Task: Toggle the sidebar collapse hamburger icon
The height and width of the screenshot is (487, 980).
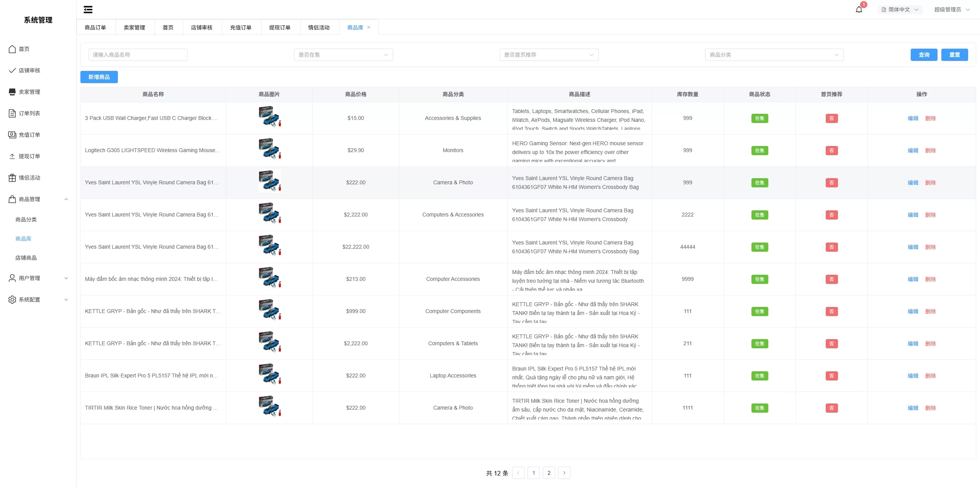Action: coord(88,10)
